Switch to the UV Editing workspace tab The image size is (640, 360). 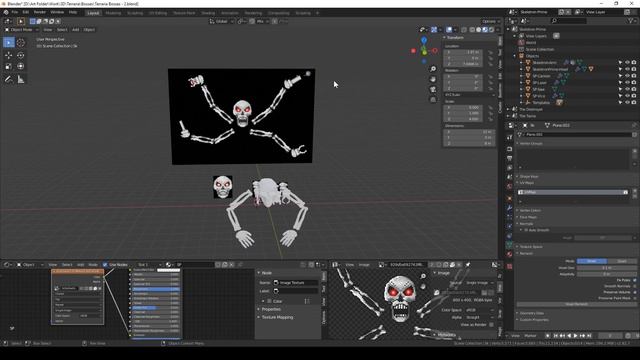[x=158, y=13]
